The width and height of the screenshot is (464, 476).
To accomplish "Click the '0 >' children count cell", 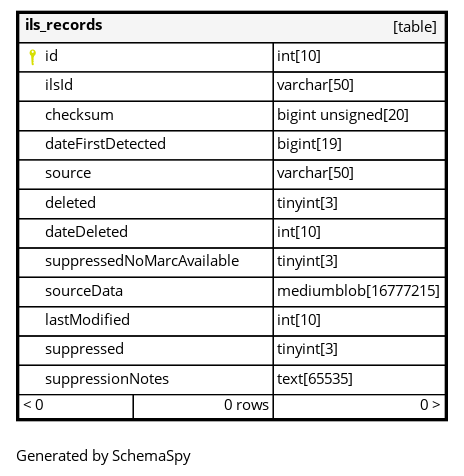I will [359, 406].
